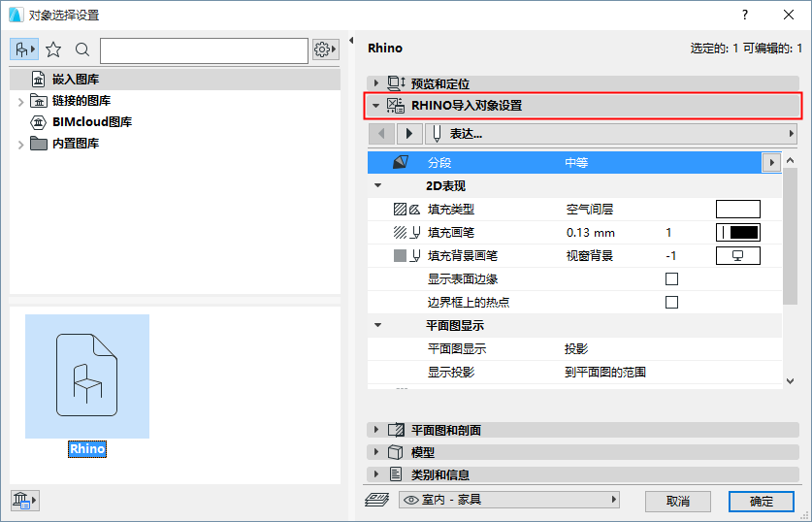Select 嵌入图库 in the library tree
The image size is (812, 522).
(175, 80)
